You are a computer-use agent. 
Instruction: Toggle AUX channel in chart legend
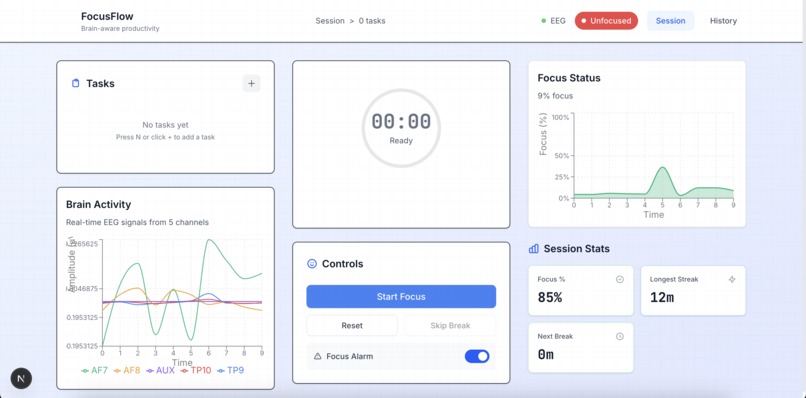click(x=160, y=370)
